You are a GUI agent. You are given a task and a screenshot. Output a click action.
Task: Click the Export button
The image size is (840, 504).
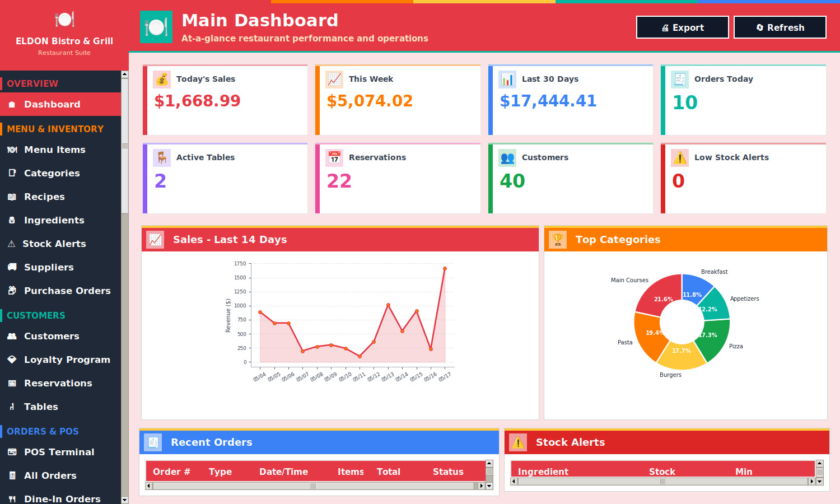[682, 27]
